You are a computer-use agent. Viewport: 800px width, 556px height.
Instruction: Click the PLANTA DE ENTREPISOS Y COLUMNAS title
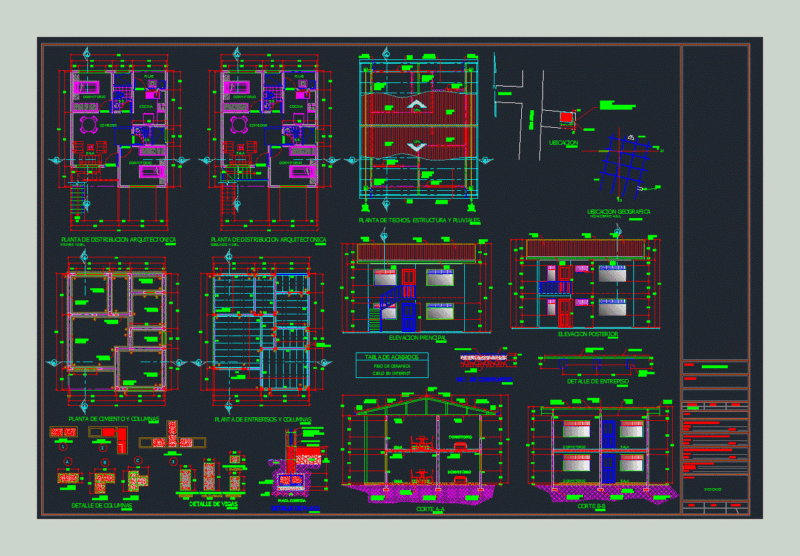coord(263,419)
